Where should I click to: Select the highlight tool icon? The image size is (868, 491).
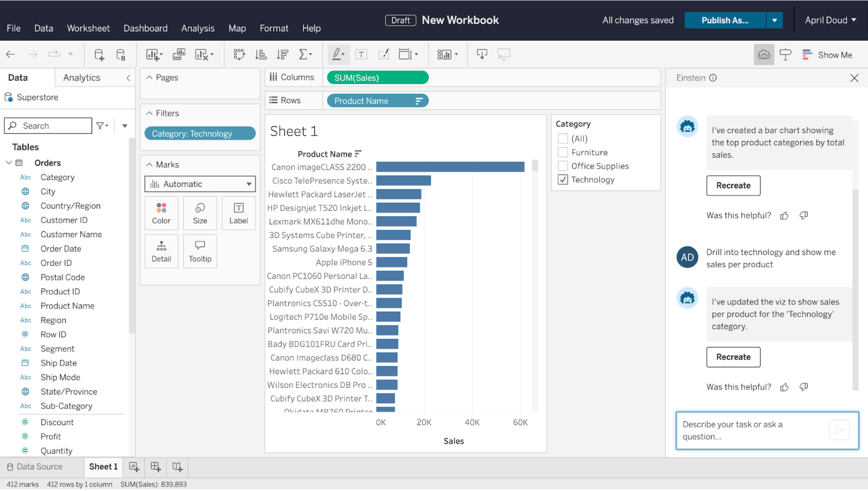[x=337, y=54]
